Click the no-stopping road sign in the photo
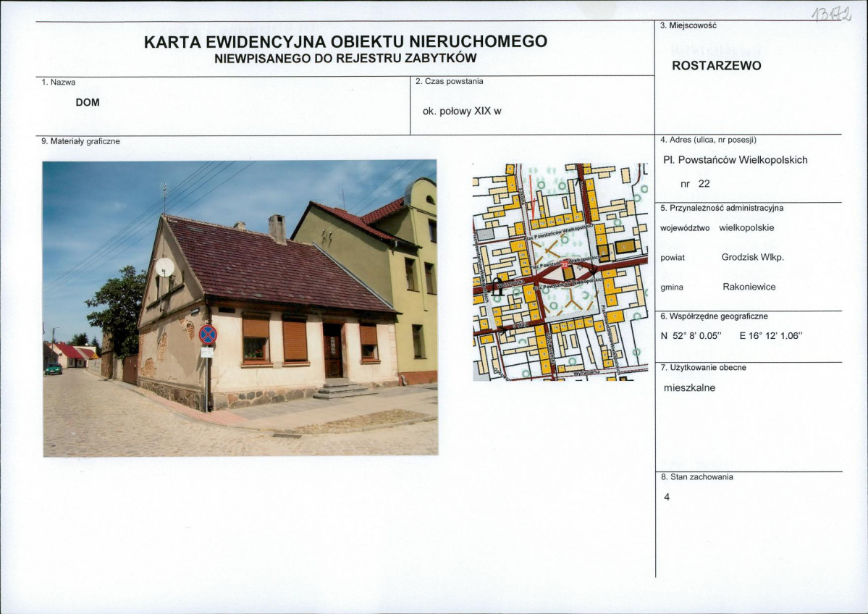 click(208, 335)
